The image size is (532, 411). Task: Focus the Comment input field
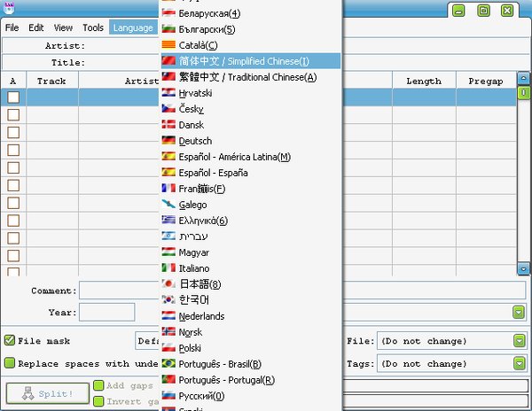point(302,290)
